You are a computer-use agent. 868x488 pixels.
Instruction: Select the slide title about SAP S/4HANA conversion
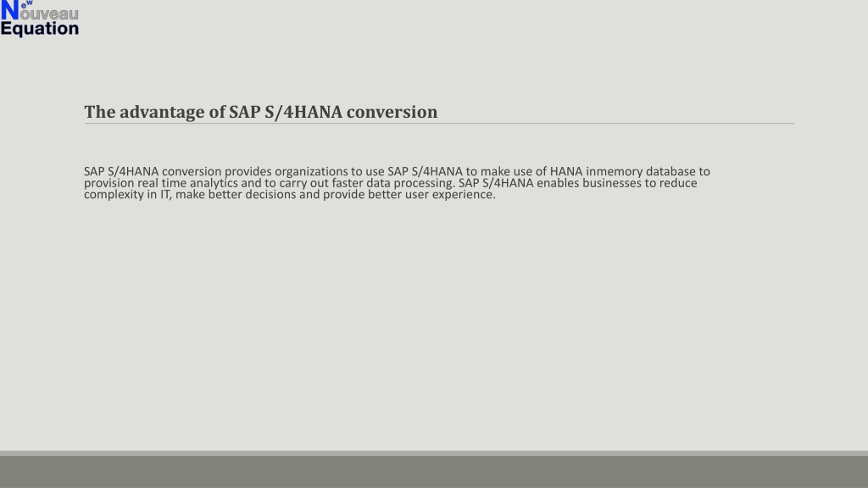point(261,112)
